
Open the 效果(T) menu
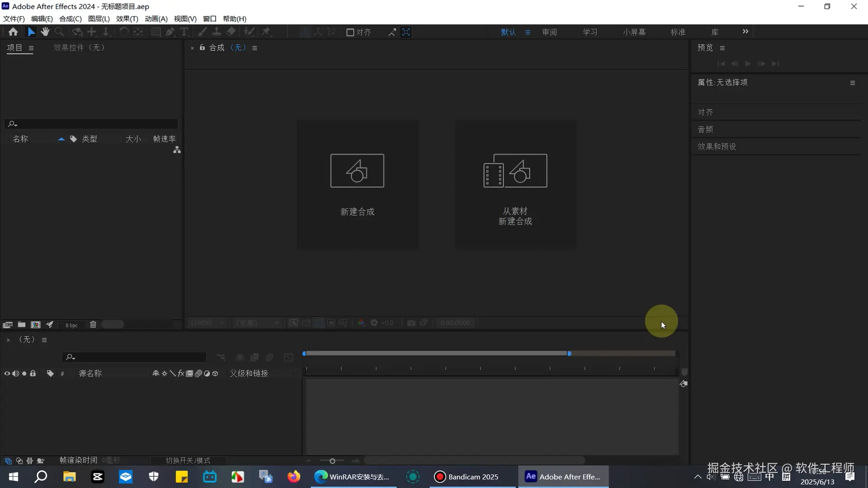[x=127, y=19]
